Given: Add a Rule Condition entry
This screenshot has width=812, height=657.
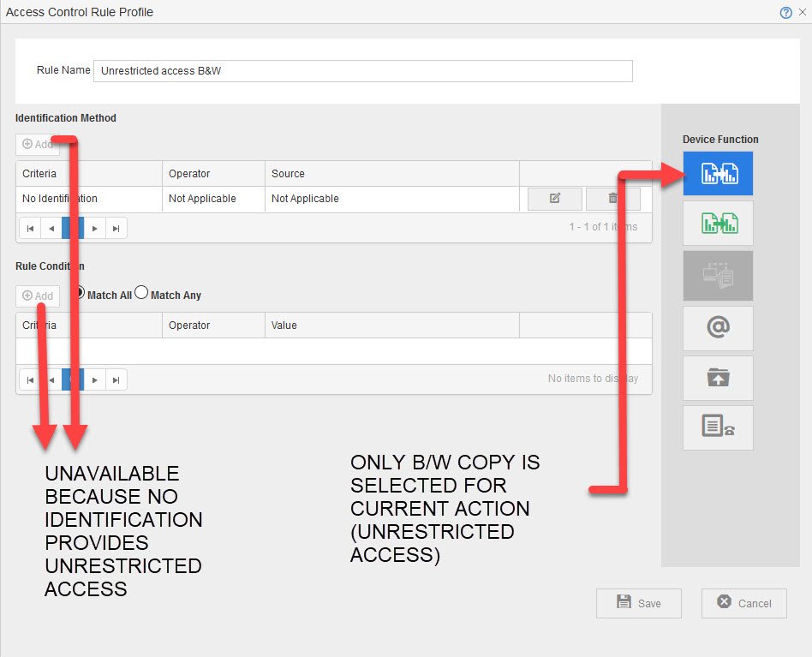Looking at the screenshot, I should 38,296.
